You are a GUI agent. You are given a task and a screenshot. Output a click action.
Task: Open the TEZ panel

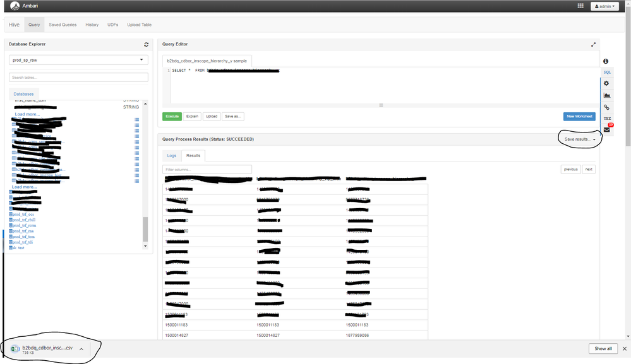pos(607,119)
